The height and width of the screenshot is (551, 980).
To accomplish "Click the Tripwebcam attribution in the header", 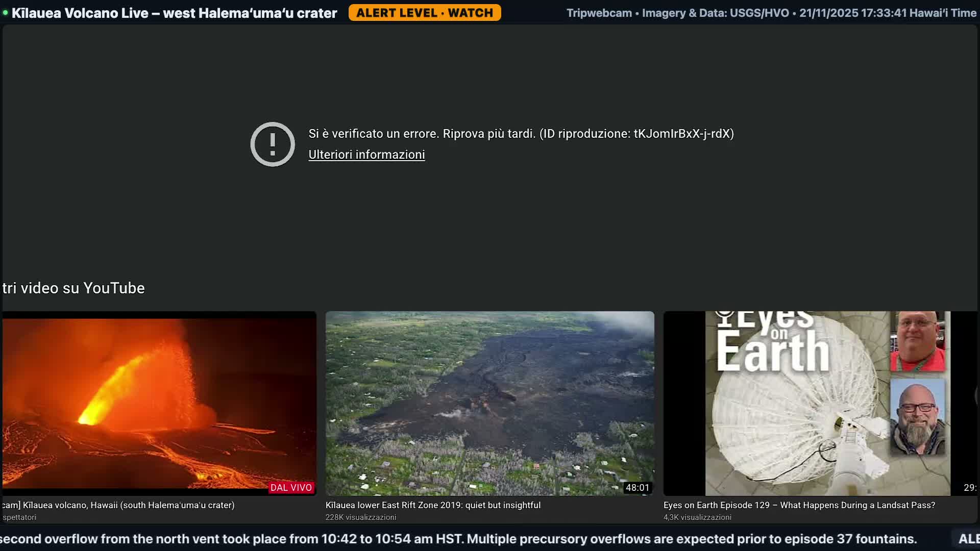I will pos(598,13).
